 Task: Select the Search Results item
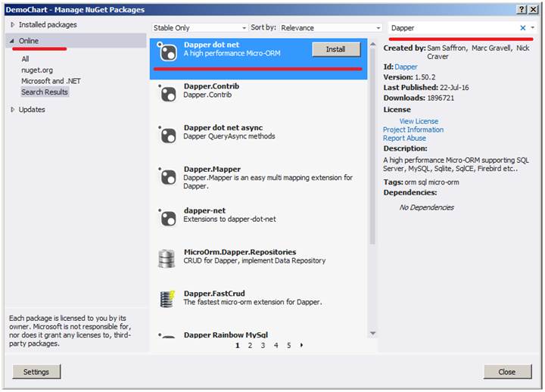[x=45, y=92]
